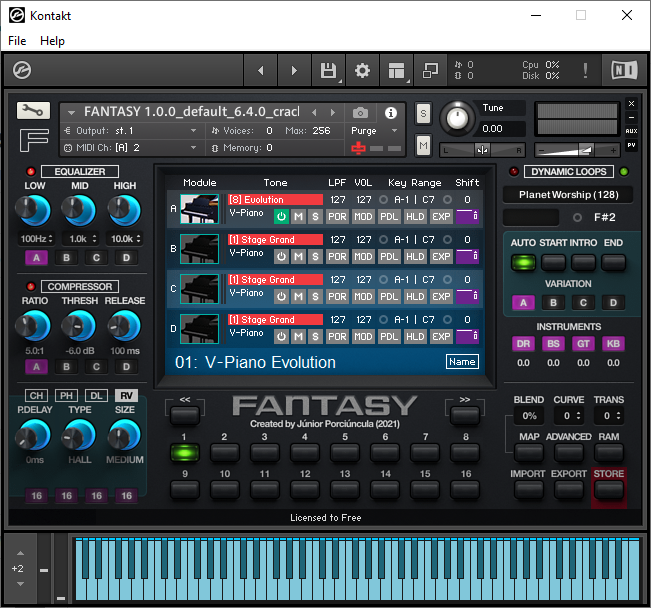Solo the instrument with S button
The image size is (651, 608).
423,113
